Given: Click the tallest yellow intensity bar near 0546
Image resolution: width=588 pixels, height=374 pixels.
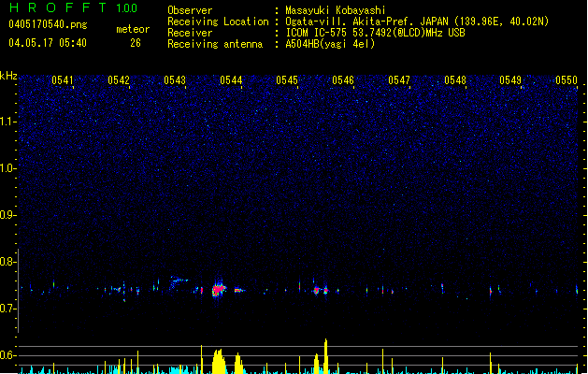Looking at the screenshot, I should coord(326,356).
